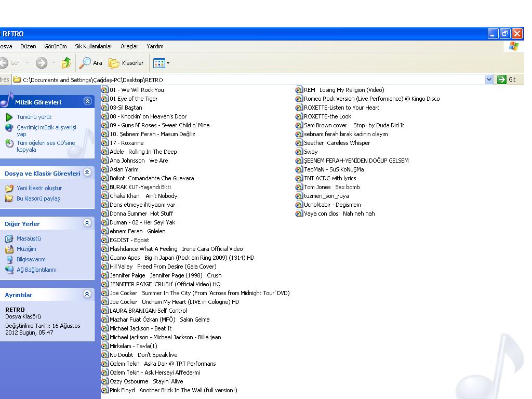Select icon of TNT ACDC with lyrics
Image resolution: width=532 pixels, height=399 pixels.
[x=299, y=178]
